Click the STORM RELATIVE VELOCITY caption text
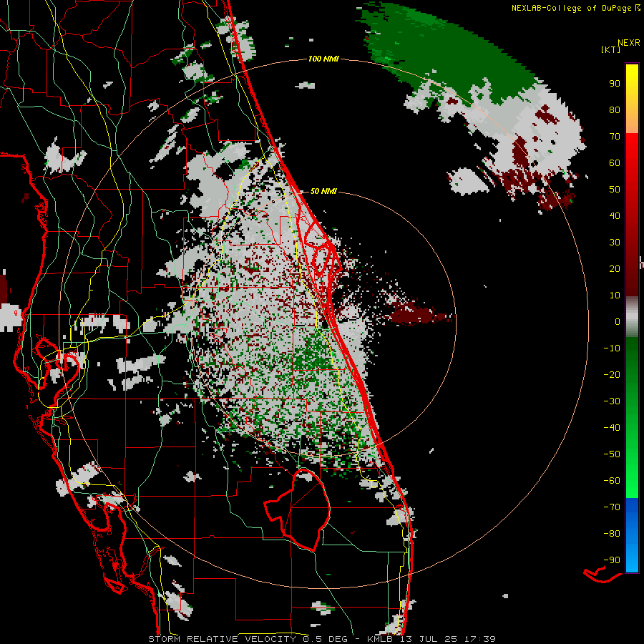The width and height of the screenshot is (644, 644). [x=222, y=639]
